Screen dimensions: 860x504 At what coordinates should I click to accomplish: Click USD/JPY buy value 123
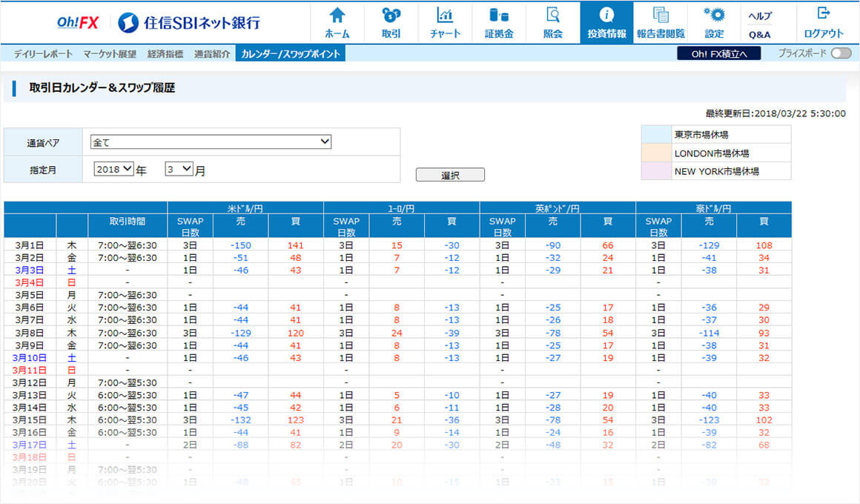[x=295, y=420]
